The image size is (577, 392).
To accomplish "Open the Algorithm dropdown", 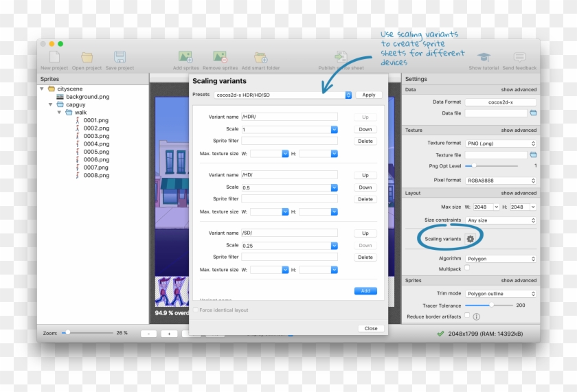I will (x=501, y=259).
